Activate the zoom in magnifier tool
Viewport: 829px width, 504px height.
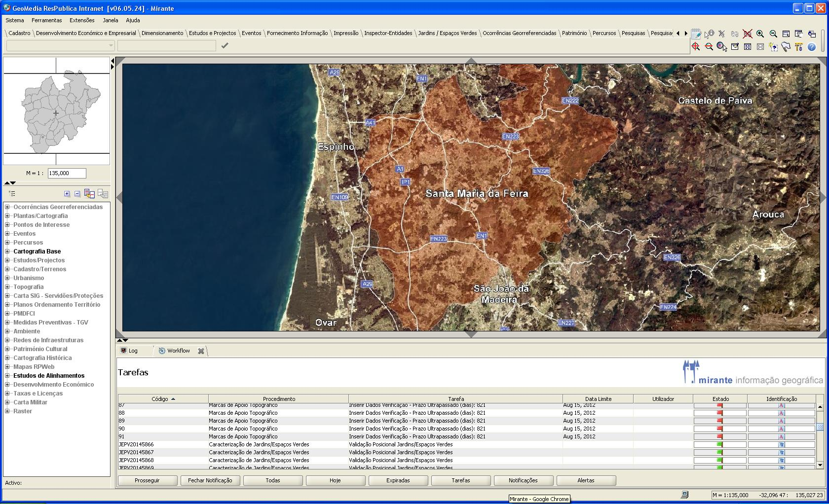point(760,34)
